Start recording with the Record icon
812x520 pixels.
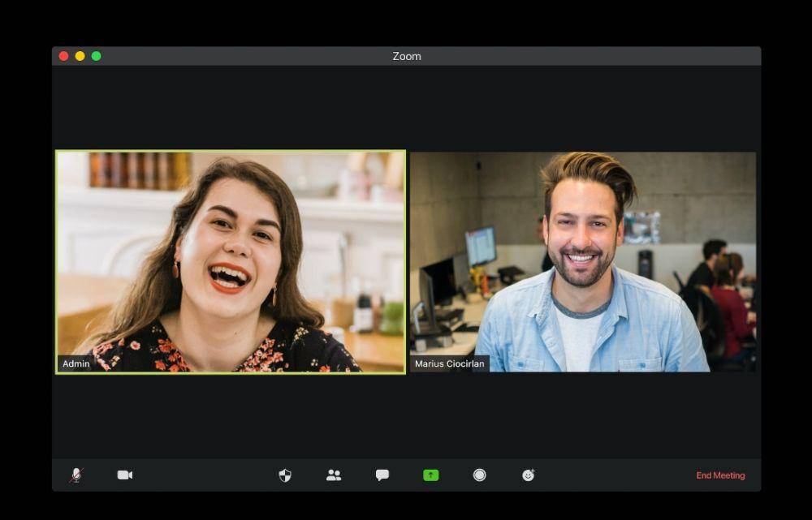pyautogui.click(x=480, y=475)
